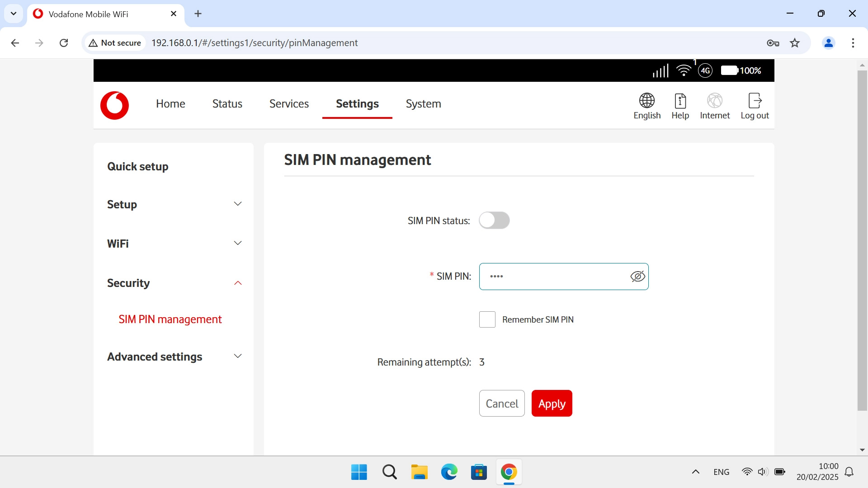Open the Services tab
This screenshot has width=868, height=488.
click(x=289, y=104)
